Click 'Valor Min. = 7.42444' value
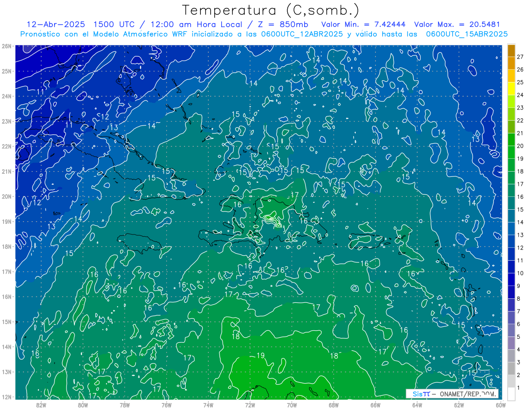Screen dimensions: 532x411 (x=363, y=24)
